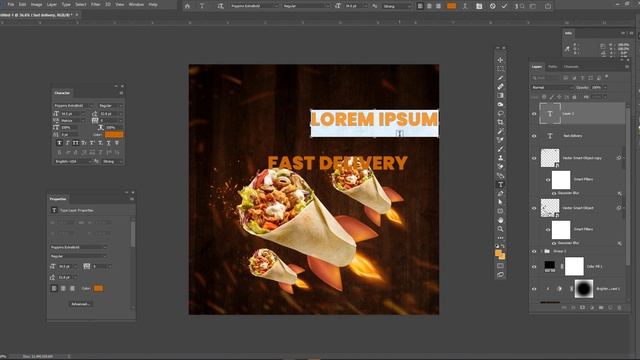Select the Path Selection arrow tool
The height and width of the screenshot is (360, 640).
pos(500,202)
